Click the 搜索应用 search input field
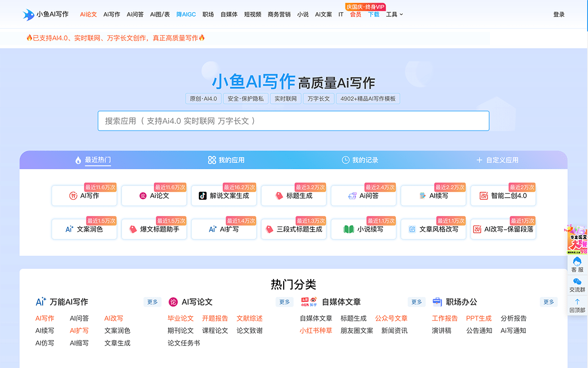The image size is (588, 368). coord(294,121)
